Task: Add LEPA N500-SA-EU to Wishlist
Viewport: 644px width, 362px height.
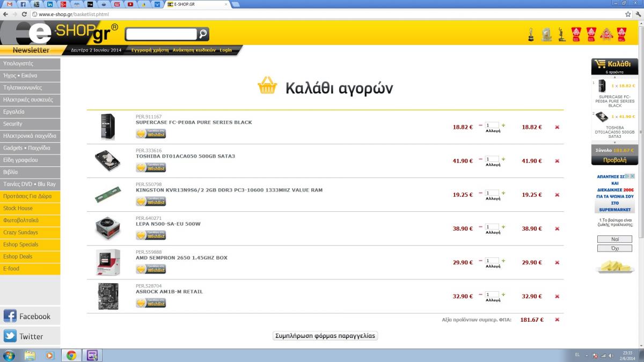Action: click(151, 235)
